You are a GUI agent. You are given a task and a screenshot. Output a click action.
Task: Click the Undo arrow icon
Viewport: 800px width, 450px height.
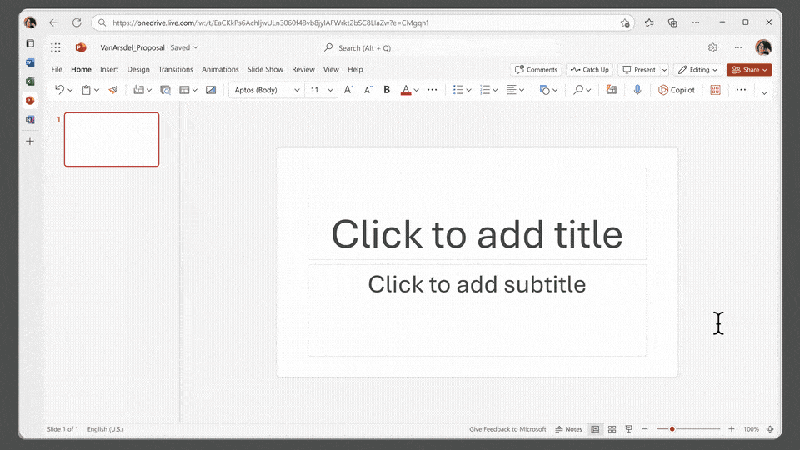pos(60,90)
